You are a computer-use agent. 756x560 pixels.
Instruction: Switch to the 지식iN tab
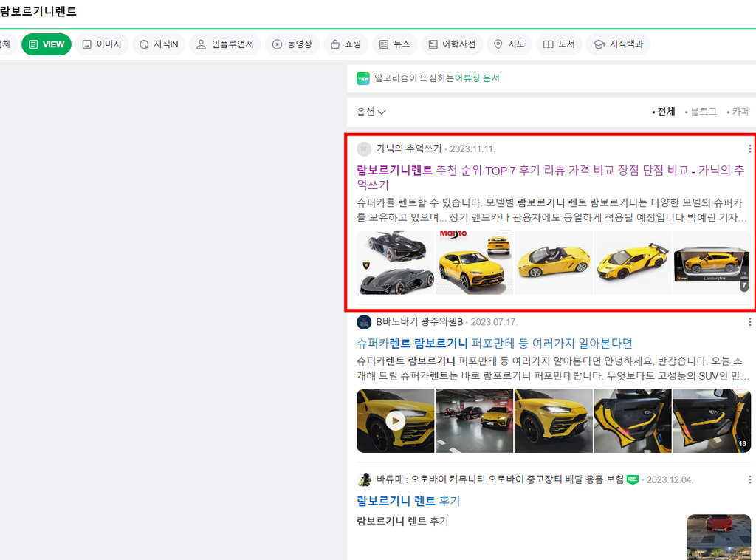[159, 44]
